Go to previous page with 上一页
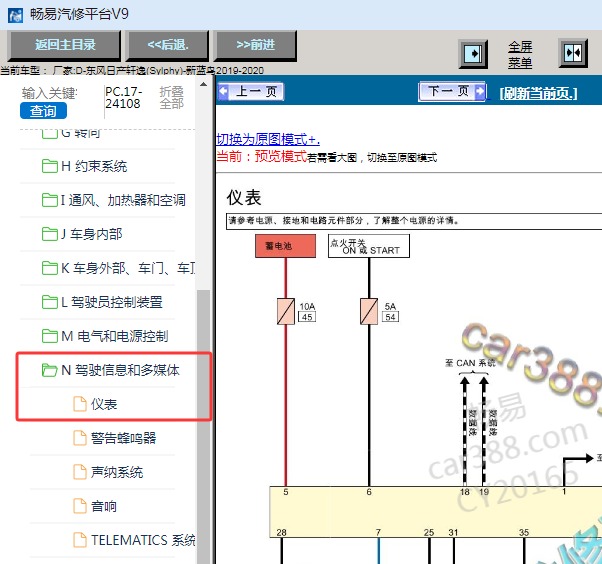The width and height of the screenshot is (602, 564). pyautogui.click(x=251, y=91)
